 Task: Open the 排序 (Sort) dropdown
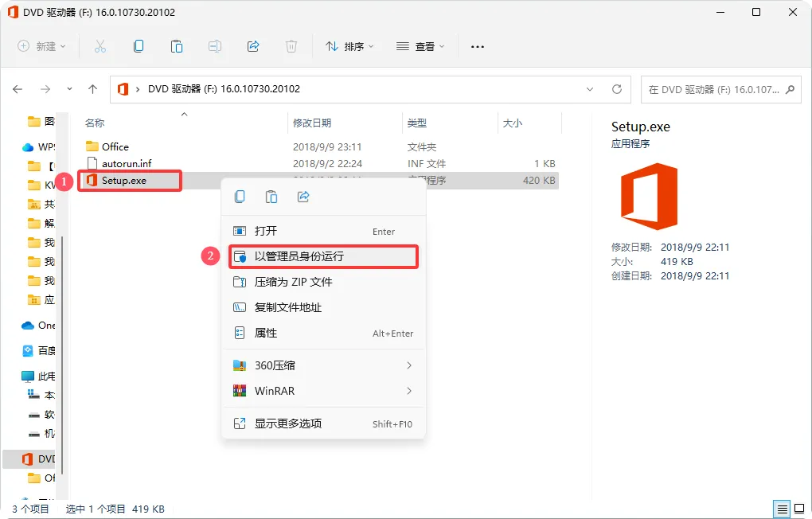click(349, 46)
